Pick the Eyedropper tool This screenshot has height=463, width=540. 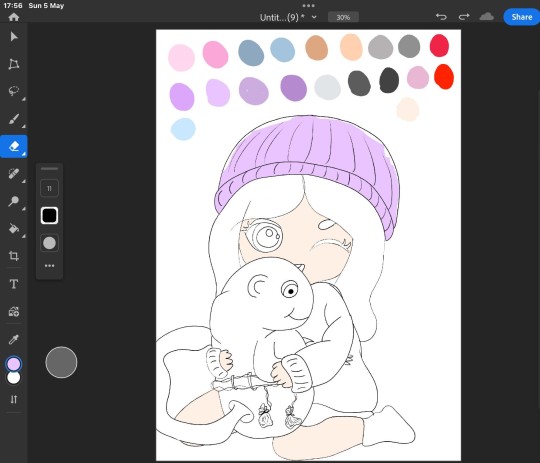click(x=14, y=340)
